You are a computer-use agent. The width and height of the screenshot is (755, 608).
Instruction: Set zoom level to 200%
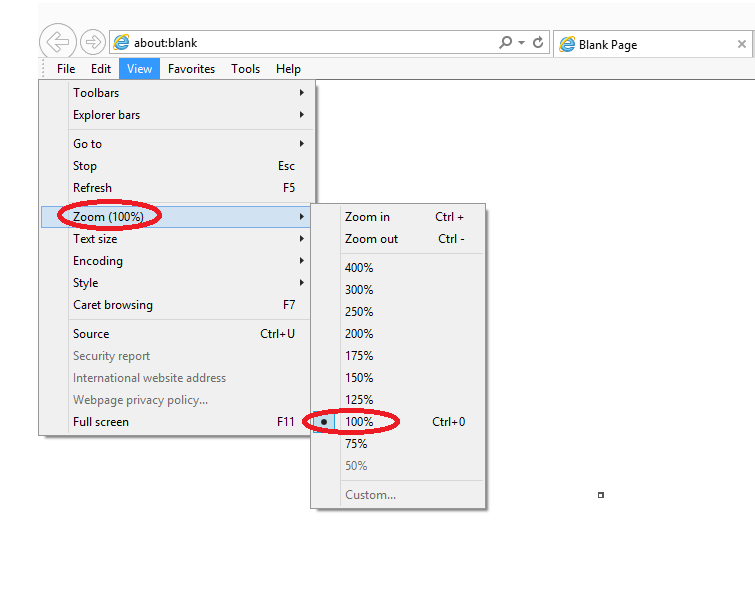click(x=398, y=334)
